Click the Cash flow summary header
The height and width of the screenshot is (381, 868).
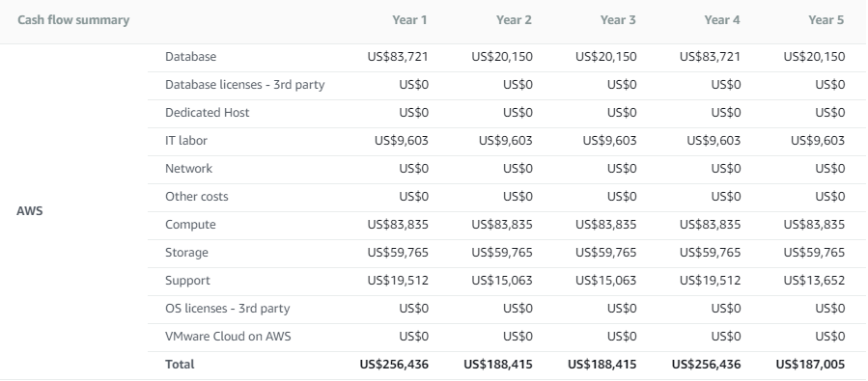(x=73, y=20)
